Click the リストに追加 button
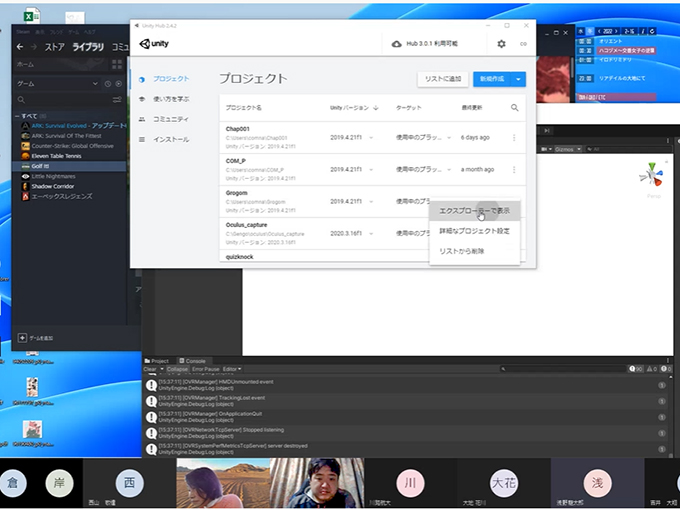 pyautogui.click(x=443, y=79)
